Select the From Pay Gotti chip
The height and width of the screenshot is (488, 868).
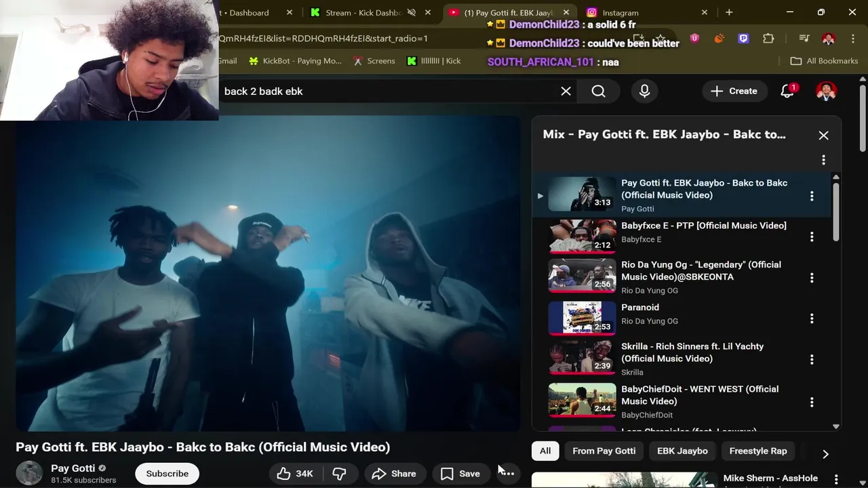point(604,451)
